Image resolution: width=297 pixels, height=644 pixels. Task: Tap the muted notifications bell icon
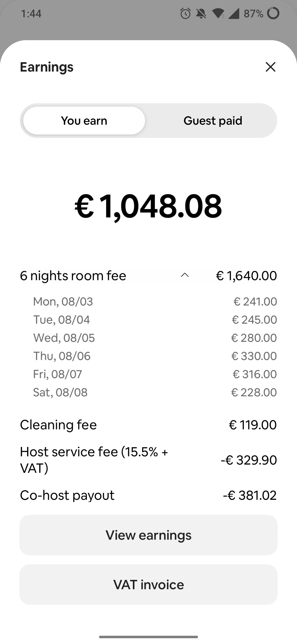click(201, 13)
